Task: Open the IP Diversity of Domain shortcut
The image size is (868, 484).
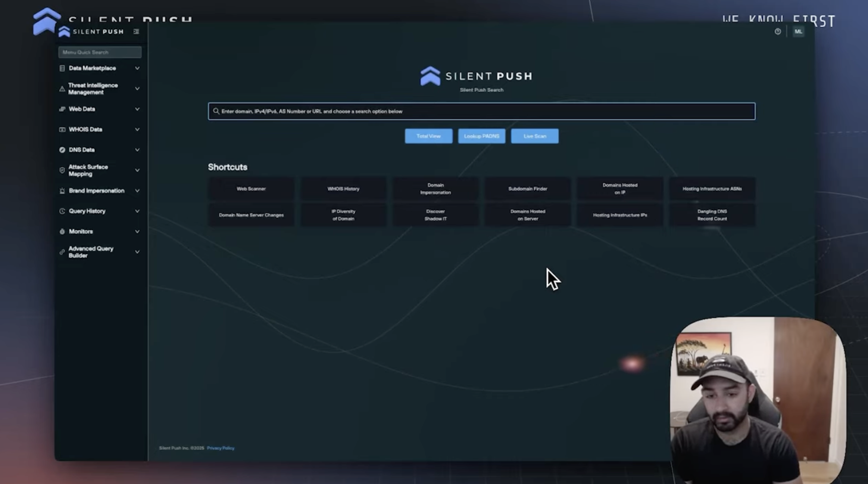Action: [x=343, y=215]
